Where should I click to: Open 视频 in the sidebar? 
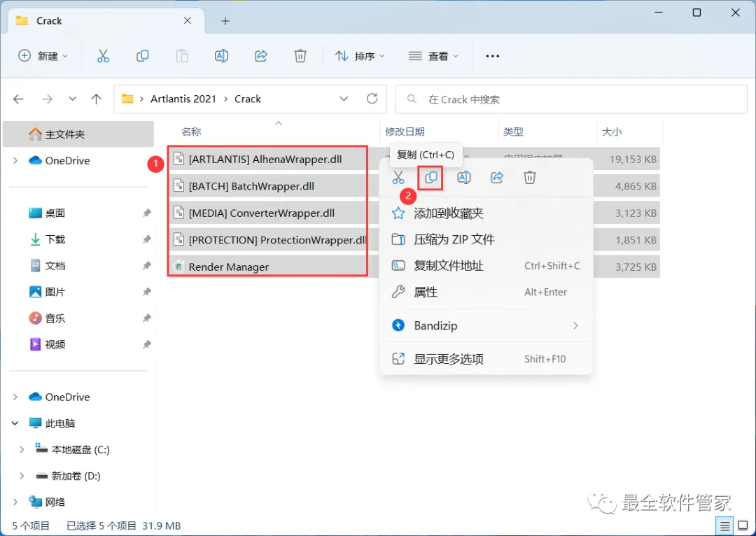click(x=55, y=345)
